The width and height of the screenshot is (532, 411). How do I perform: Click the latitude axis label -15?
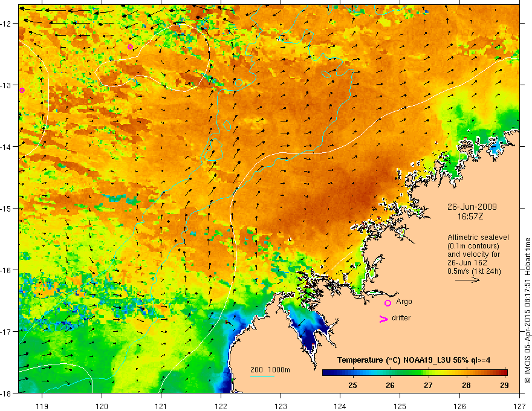tap(7, 208)
